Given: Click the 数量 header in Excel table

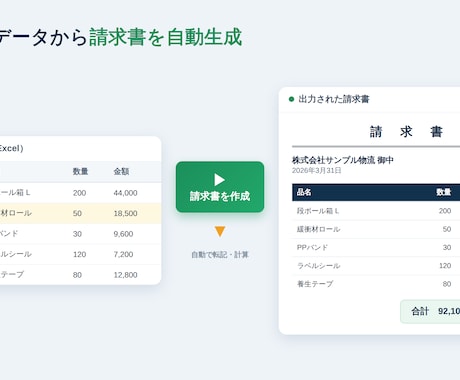Looking at the screenshot, I should (80, 172).
